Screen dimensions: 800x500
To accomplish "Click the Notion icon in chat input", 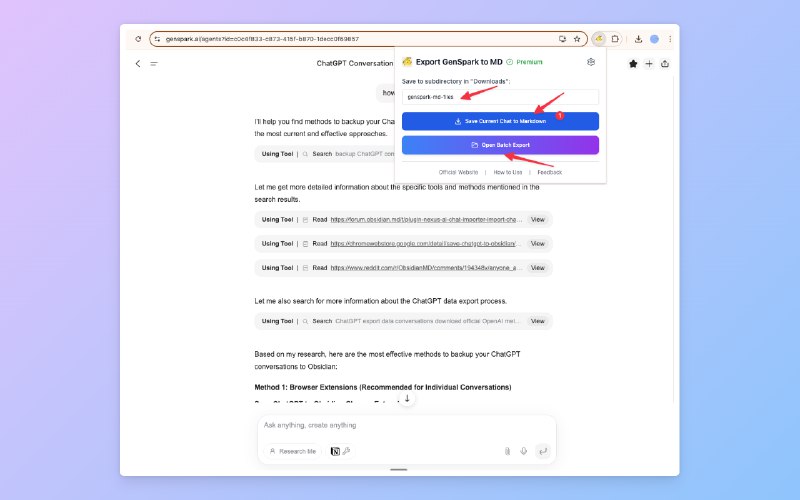I will click(x=335, y=451).
